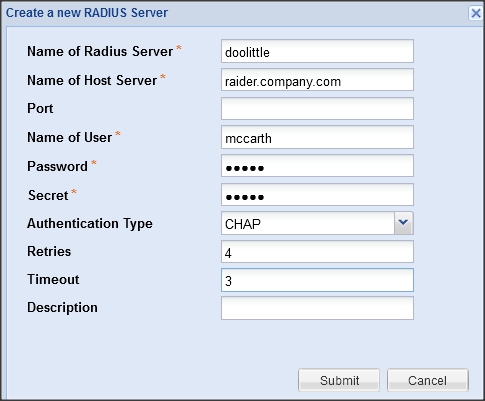This screenshot has height=401, width=485.
Task: Open the Authentication Type dropdown arrow
Action: (x=404, y=223)
